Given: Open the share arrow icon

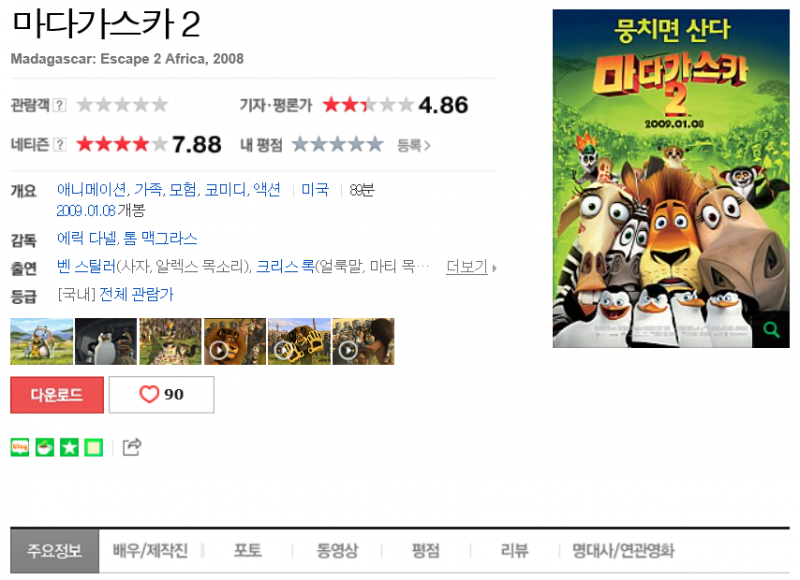Looking at the screenshot, I should (x=132, y=447).
